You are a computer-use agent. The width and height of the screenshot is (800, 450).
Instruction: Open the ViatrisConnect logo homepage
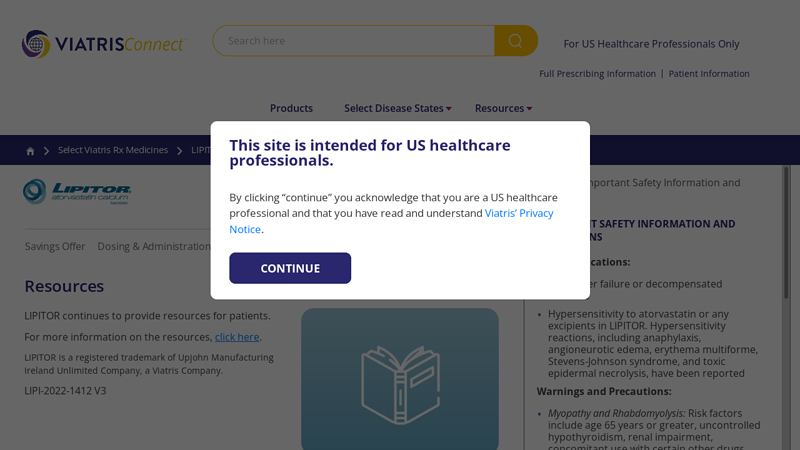tap(104, 44)
